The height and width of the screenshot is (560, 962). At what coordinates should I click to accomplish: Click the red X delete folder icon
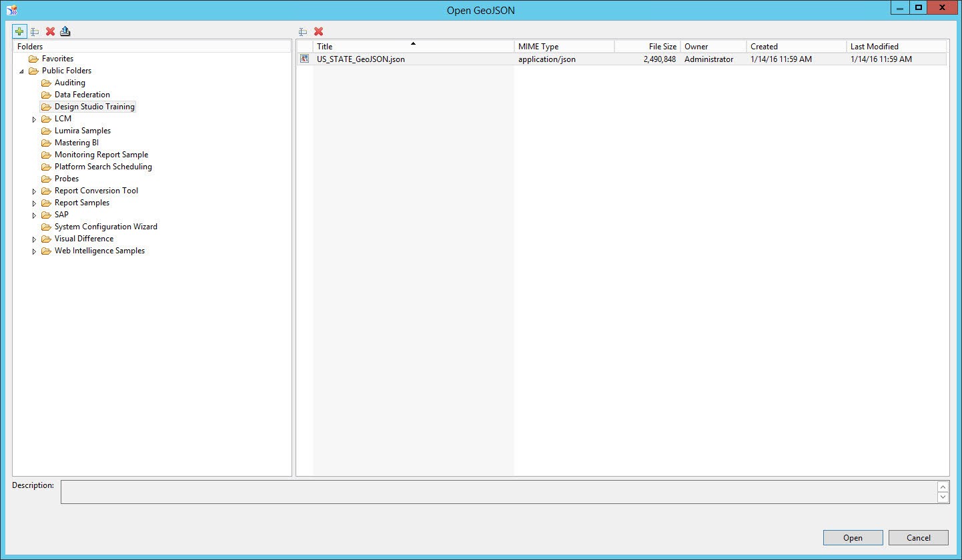point(50,31)
